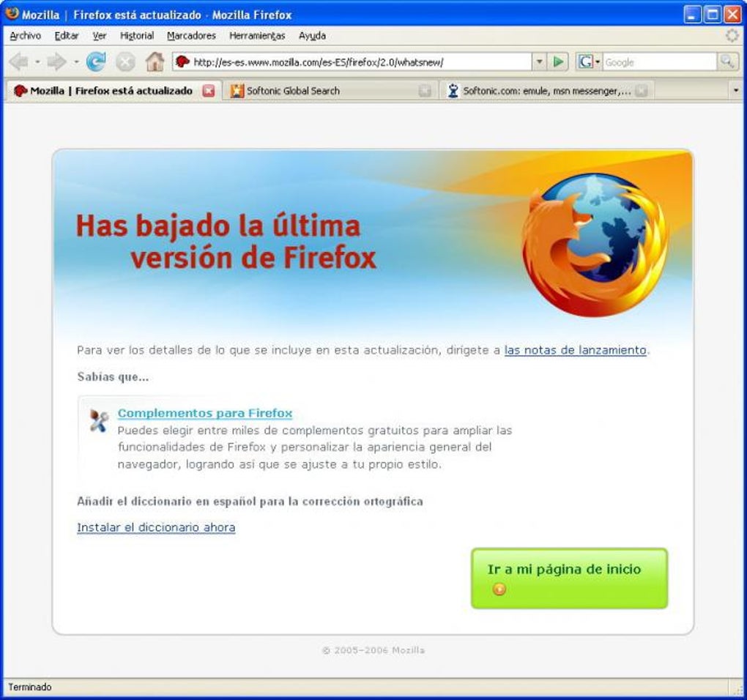Switch to Softonic Global Search tab

pyautogui.click(x=330, y=91)
